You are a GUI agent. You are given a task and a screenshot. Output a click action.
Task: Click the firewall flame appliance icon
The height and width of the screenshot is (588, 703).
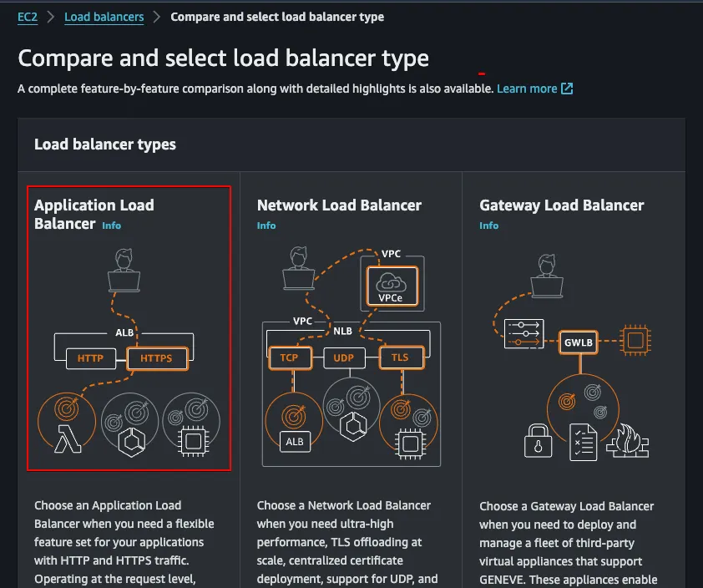point(628,441)
